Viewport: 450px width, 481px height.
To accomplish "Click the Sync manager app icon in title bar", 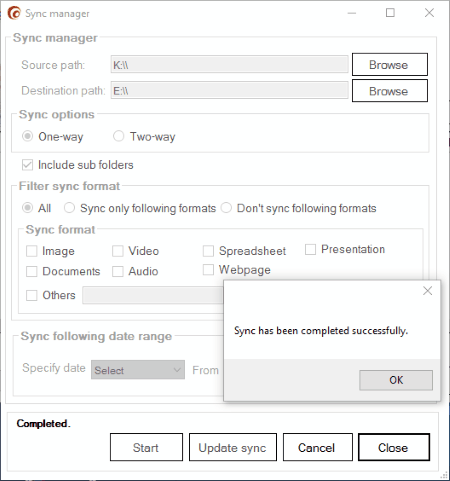I will 14,13.
